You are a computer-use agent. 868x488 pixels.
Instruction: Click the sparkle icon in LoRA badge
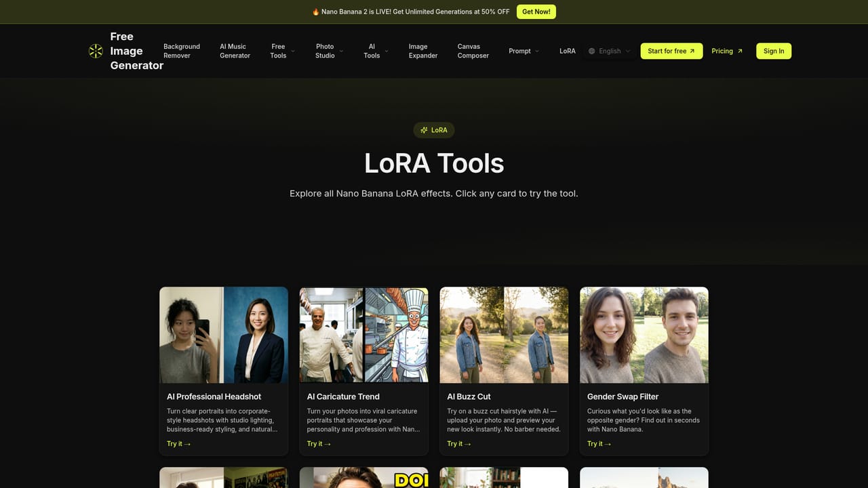424,130
